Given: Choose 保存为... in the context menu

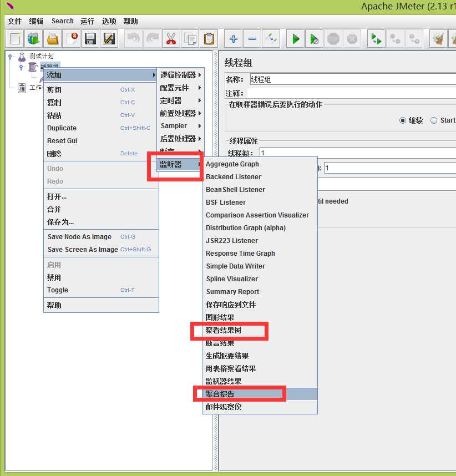Looking at the screenshot, I should [101, 222].
